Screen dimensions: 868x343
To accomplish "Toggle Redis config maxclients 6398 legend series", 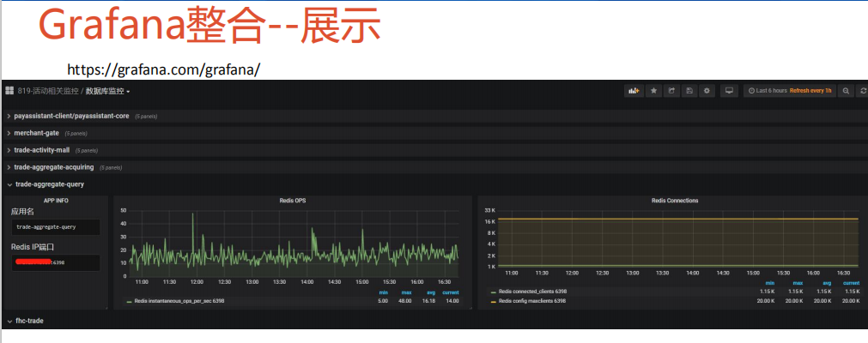I will pyautogui.click(x=532, y=301).
